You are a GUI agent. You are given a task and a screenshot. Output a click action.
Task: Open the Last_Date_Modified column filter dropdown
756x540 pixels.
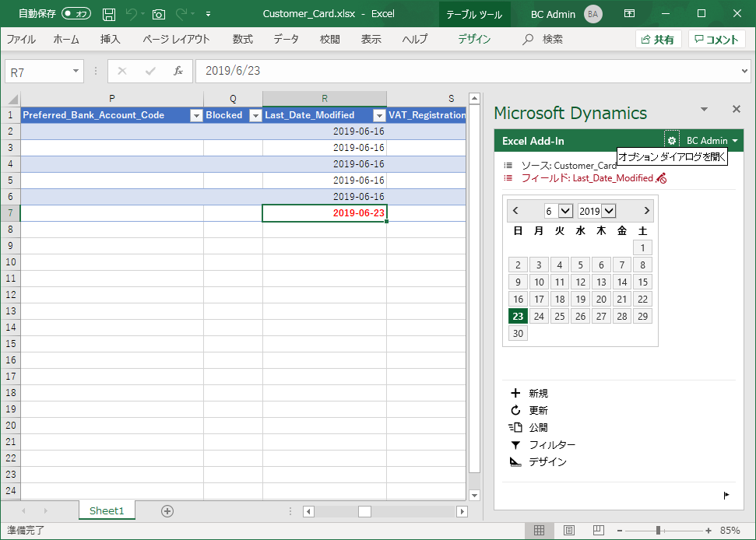click(x=378, y=115)
